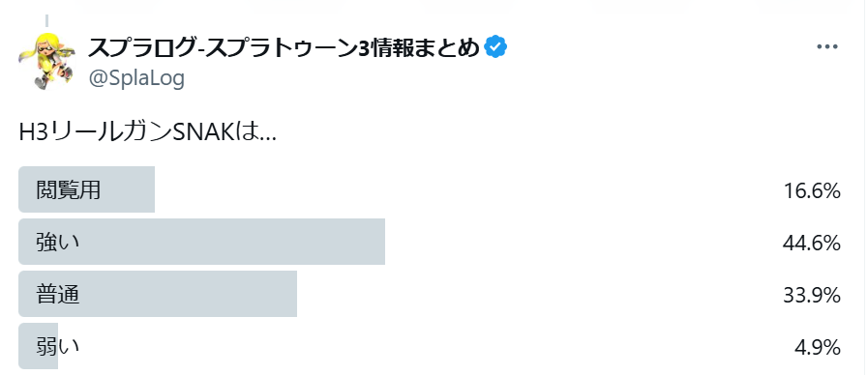This screenshot has height=375, width=868.
Task: Click the tweet text H3リールガンSNAKは...
Action: tap(147, 133)
